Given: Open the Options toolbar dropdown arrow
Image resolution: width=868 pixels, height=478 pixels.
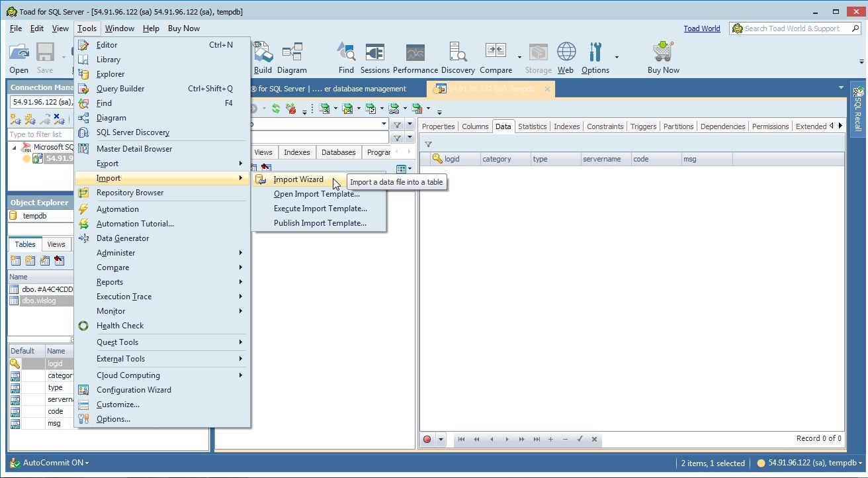Looking at the screenshot, I should pyautogui.click(x=617, y=58).
